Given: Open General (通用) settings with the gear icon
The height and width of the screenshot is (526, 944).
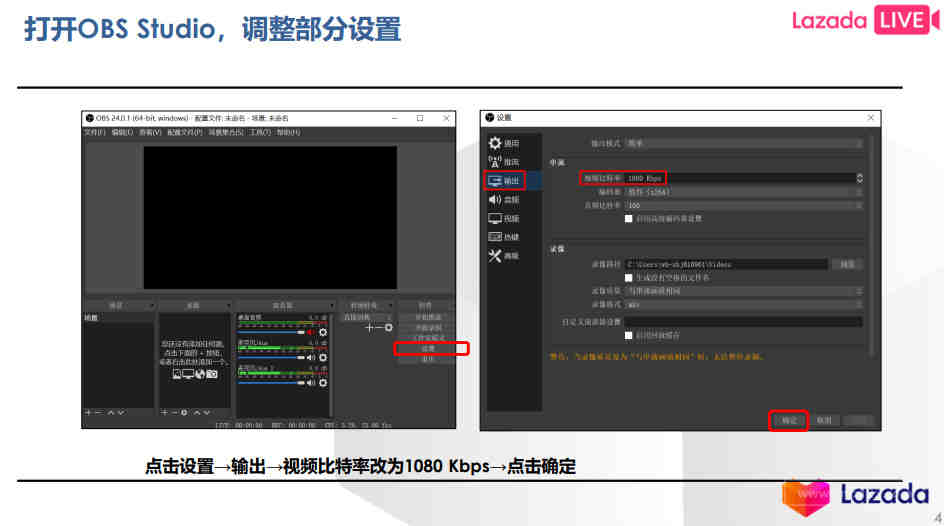Looking at the screenshot, I should click(504, 143).
